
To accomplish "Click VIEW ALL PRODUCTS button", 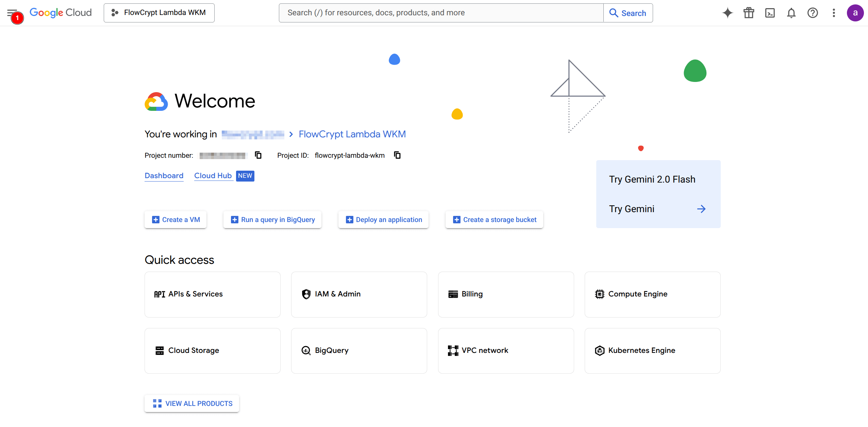I will [192, 404].
